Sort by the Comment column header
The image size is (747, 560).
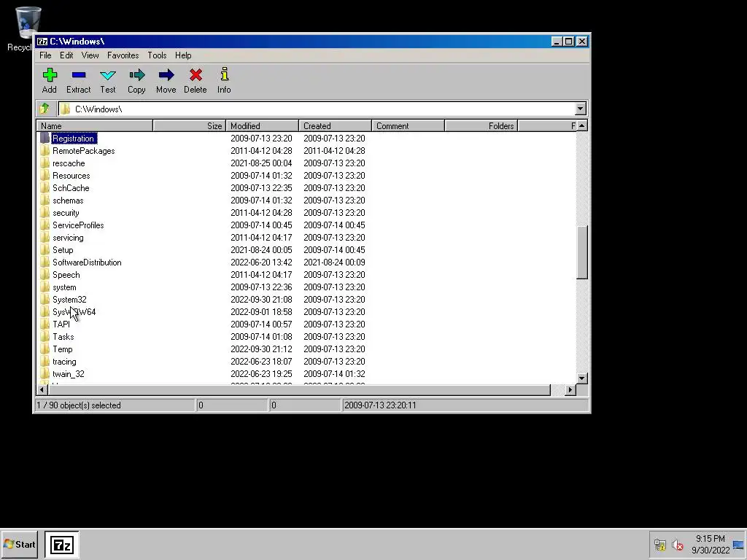pyautogui.click(x=408, y=125)
